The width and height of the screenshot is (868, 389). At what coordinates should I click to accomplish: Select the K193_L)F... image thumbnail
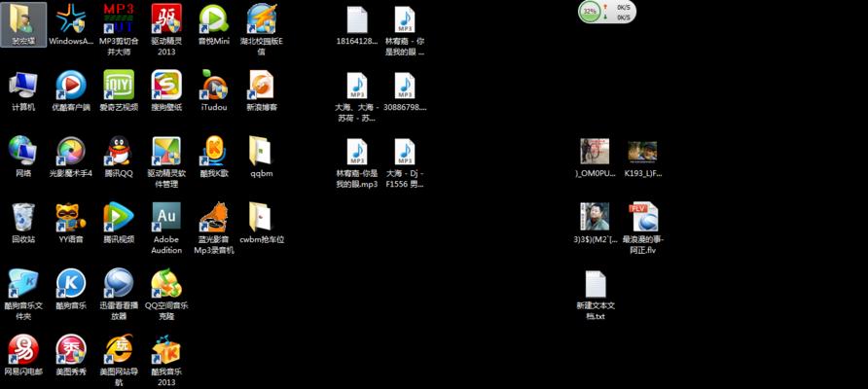(x=642, y=159)
